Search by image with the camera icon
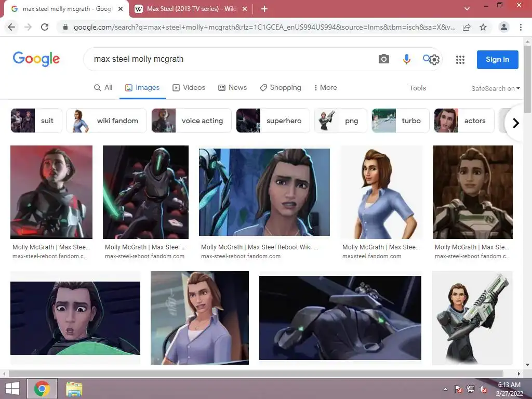 [x=384, y=59]
